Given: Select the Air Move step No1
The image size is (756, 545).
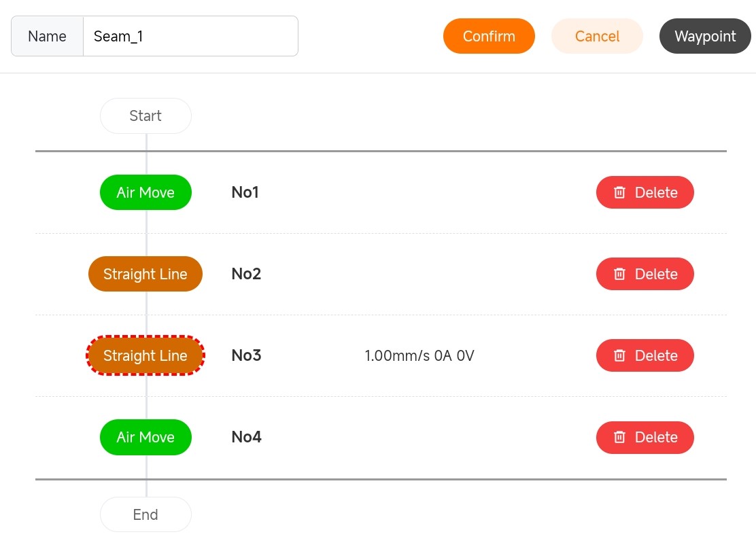Looking at the screenshot, I should click(145, 192).
